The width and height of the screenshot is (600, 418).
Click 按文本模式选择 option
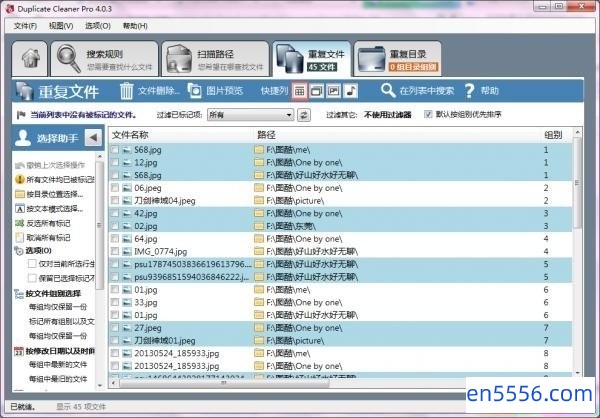click(49, 209)
